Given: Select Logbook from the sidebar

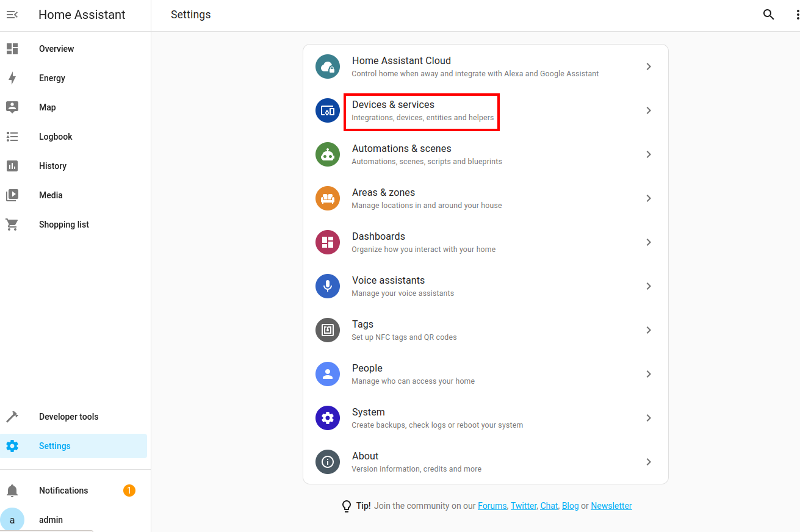Looking at the screenshot, I should pos(56,136).
